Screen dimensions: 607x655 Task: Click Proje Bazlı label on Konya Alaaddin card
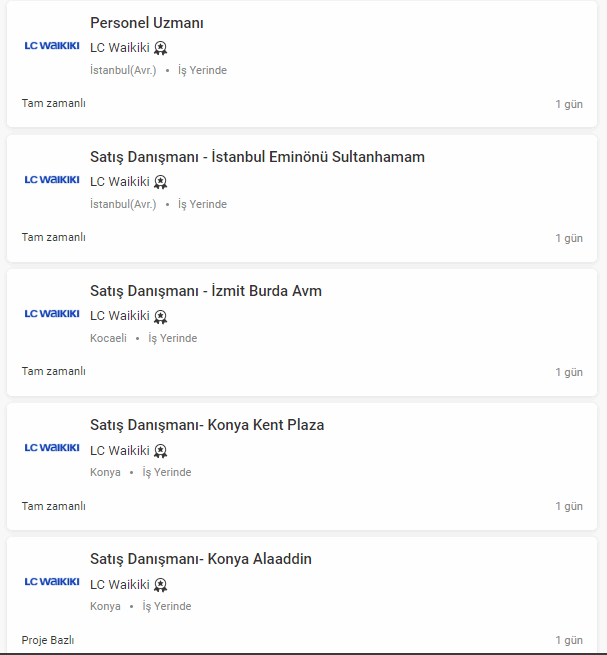(48, 640)
